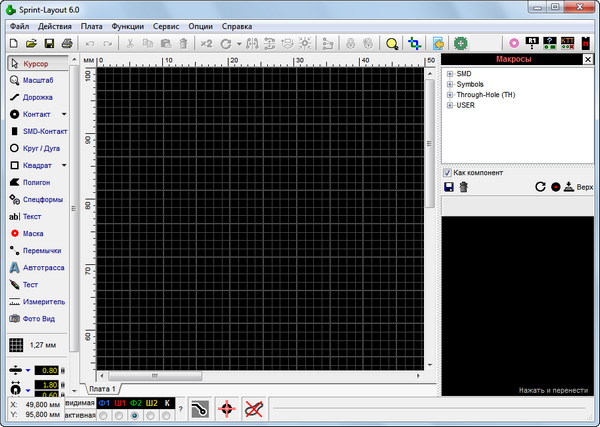Click the macro rotate arrow icon
This screenshot has height=427, width=600.
pyautogui.click(x=540, y=187)
